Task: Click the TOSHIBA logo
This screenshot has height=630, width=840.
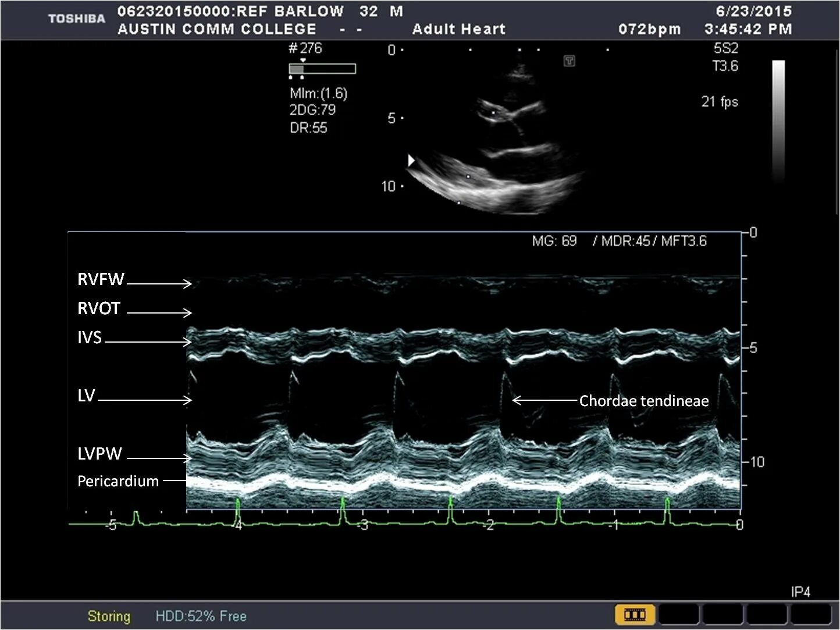Action: coord(76,19)
